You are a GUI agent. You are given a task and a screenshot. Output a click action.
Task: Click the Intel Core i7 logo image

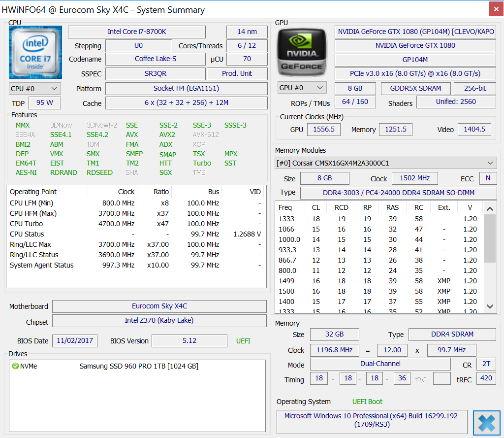[35, 52]
